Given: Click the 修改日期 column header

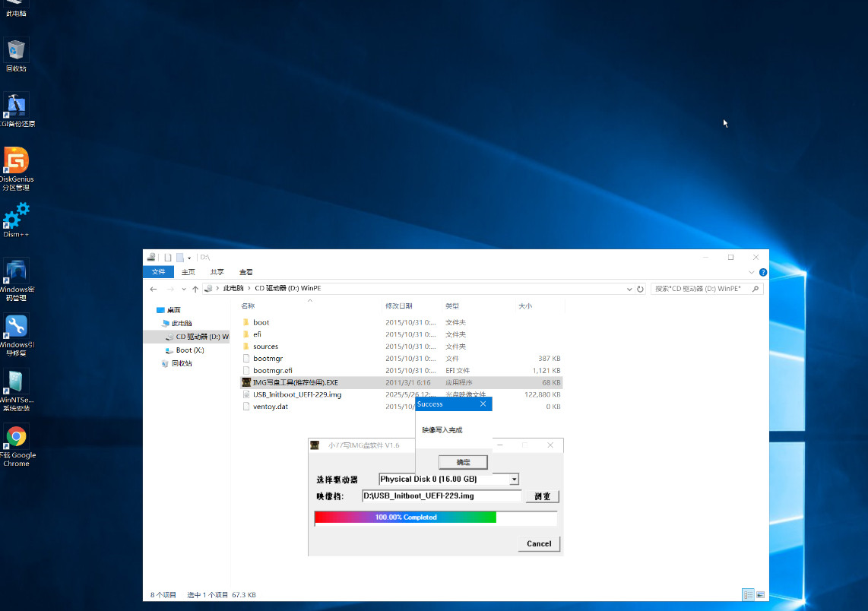Looking at the screenshot, I should 398,306.
